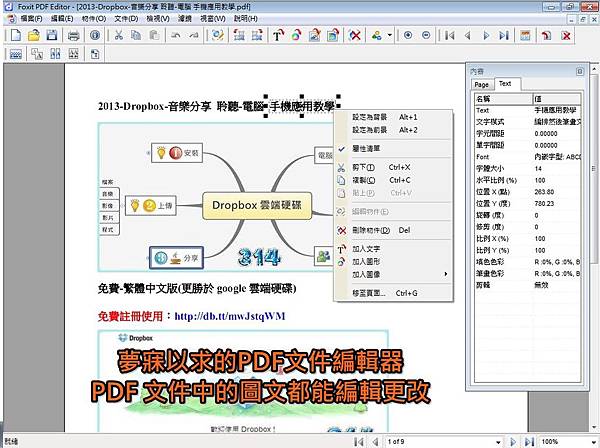
Task: Click the Foxit document icon beside the 檔案 menu
Action: coord(11,18)
